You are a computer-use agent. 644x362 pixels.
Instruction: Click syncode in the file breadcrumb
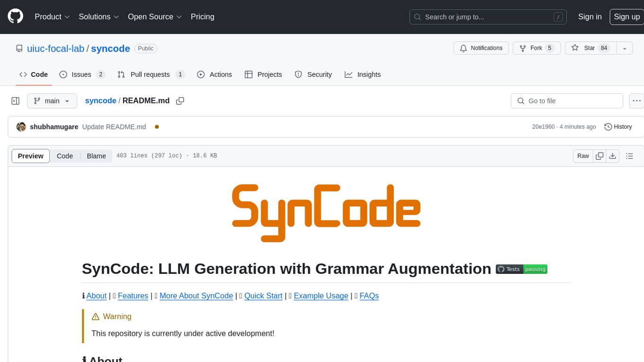click(x=100, y=100)
